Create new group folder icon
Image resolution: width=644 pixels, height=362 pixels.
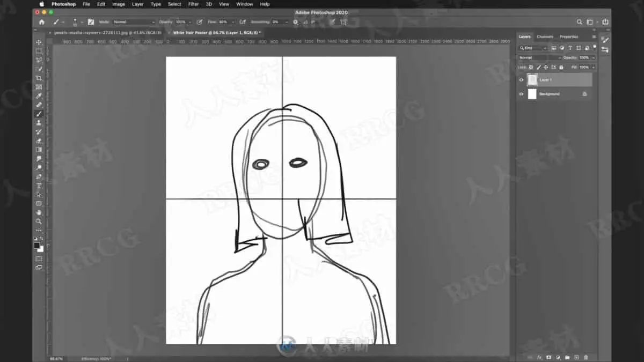(x=567, y=357)
